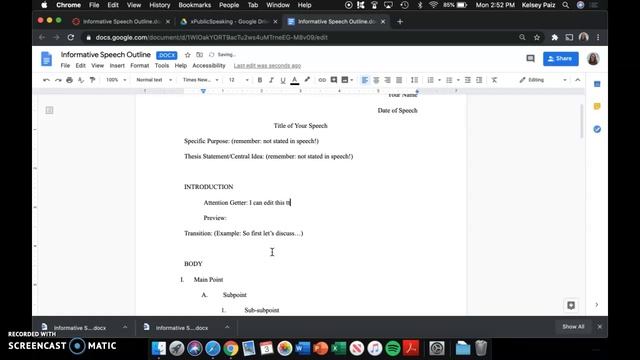Screen dimensions: 640x360
Task: Open the Edit menu in Docs
Action: point(80,66)
